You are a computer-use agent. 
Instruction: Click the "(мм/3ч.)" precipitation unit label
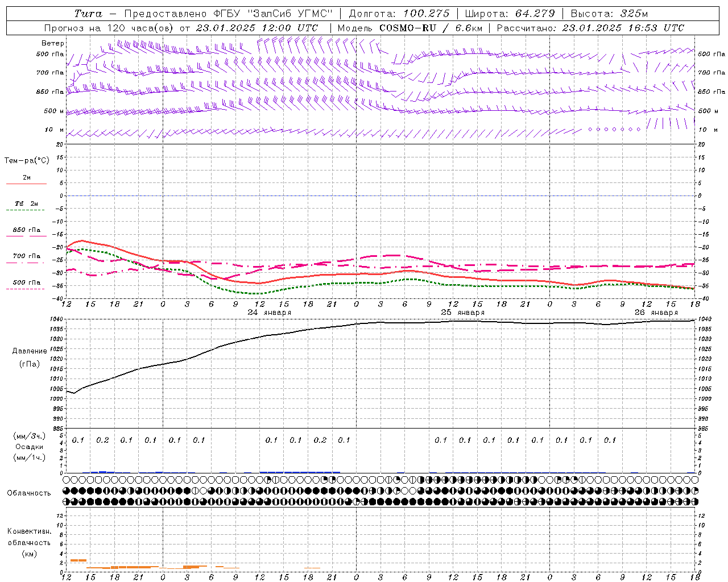tap(30, 436)
